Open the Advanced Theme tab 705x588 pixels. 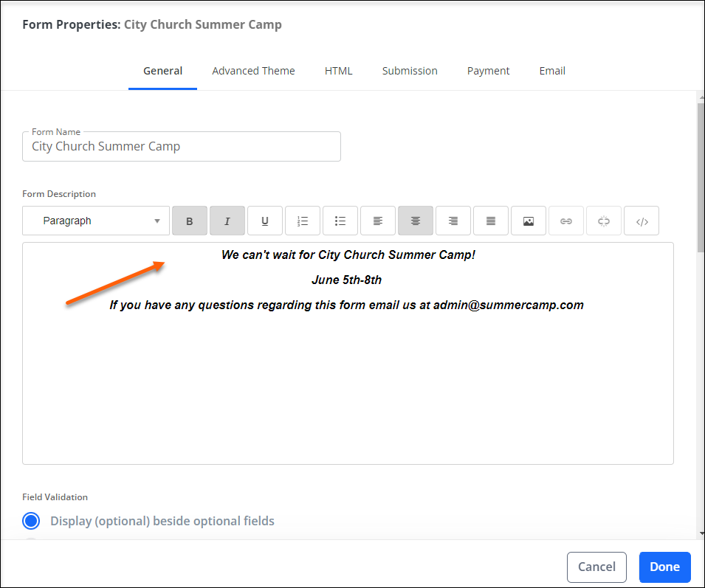point(254,71)
